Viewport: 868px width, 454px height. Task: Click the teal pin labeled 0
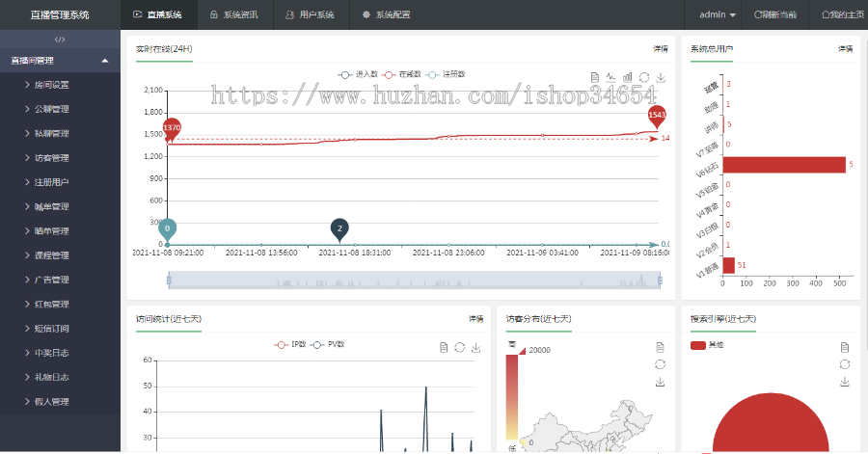point(167,229)
